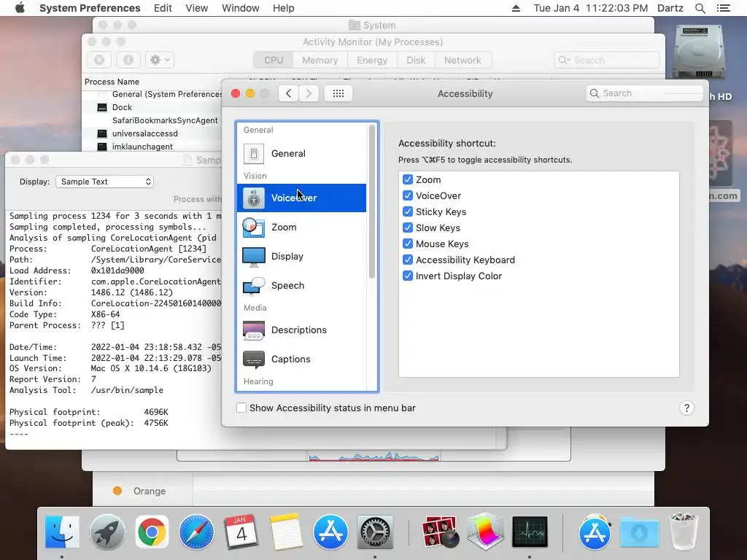Select the imklaunchagent process row
Image resolution: width=747 pixels, height=560 pixels.
(152, 147)
